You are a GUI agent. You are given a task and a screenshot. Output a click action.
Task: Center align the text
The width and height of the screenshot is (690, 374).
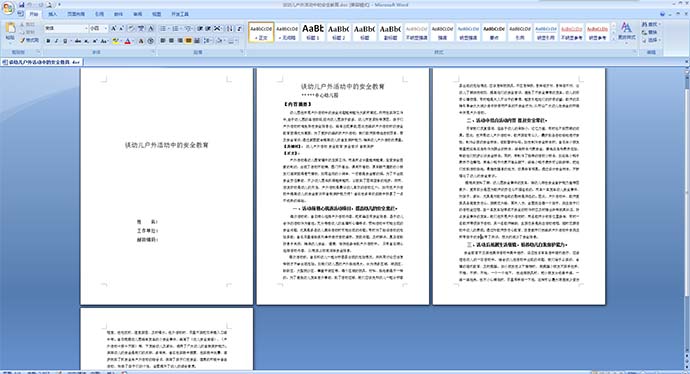171,41
